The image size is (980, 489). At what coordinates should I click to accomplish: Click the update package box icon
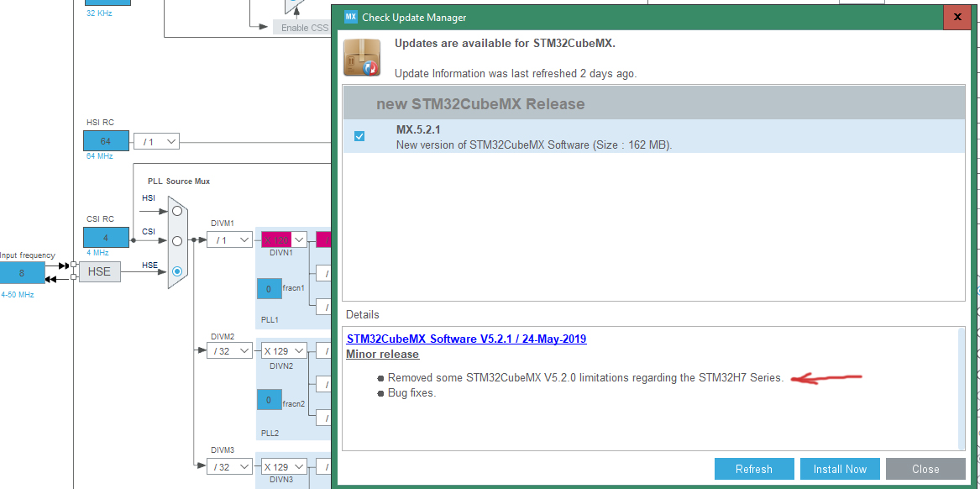point(362,57)
